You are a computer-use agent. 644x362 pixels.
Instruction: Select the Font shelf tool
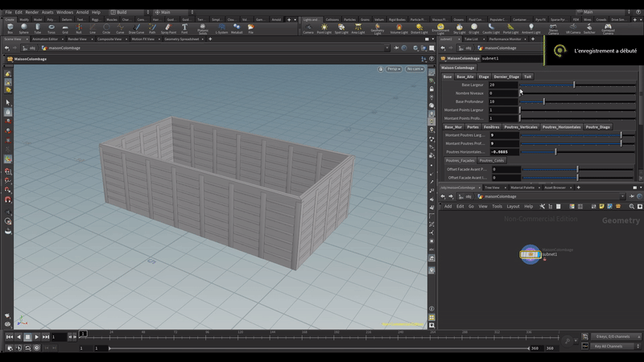click(x=184, y=28)
